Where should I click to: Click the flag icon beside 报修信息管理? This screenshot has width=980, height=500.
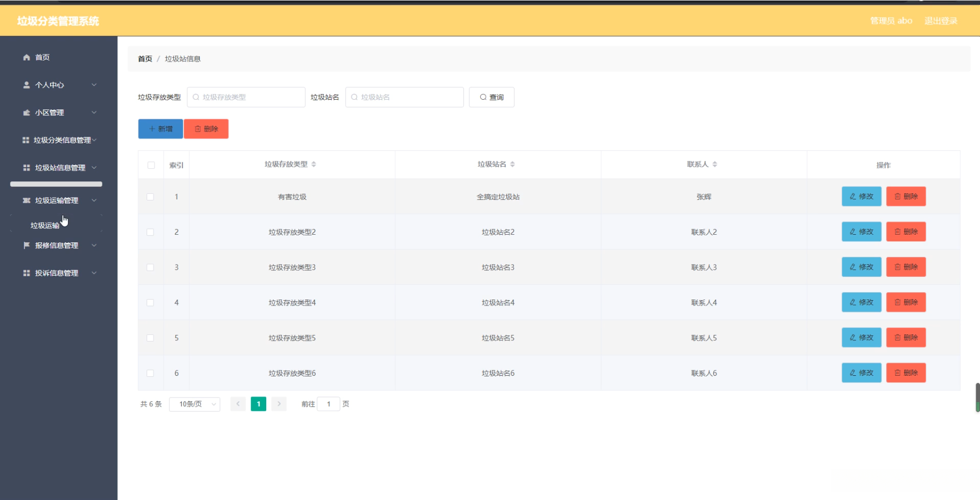click(x=26, y=246)
